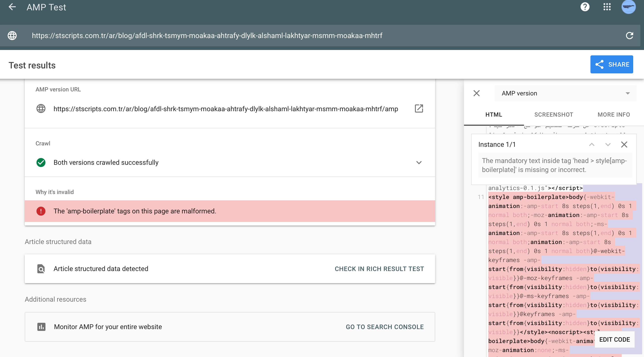Viewport: 644px width, 357px height.
Task: Click the AMP version URL link text
Action: point(225,109)
